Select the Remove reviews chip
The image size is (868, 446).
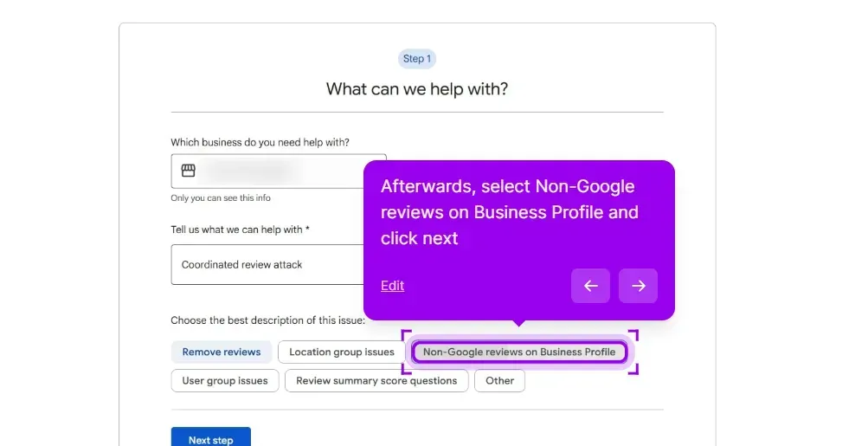click(x=222, y=352)
